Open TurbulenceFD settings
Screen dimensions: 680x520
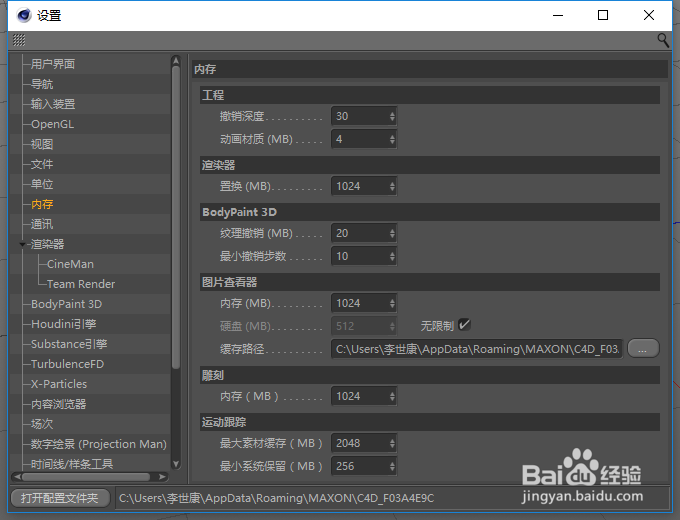click(67, 364)
